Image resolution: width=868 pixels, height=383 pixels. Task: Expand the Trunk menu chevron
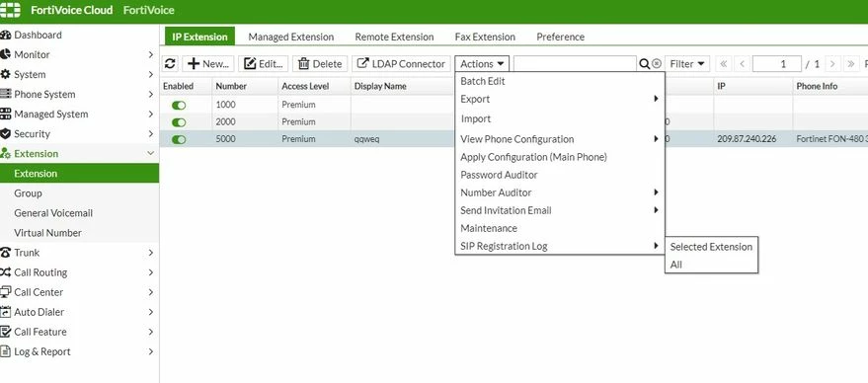click(150, 253)
